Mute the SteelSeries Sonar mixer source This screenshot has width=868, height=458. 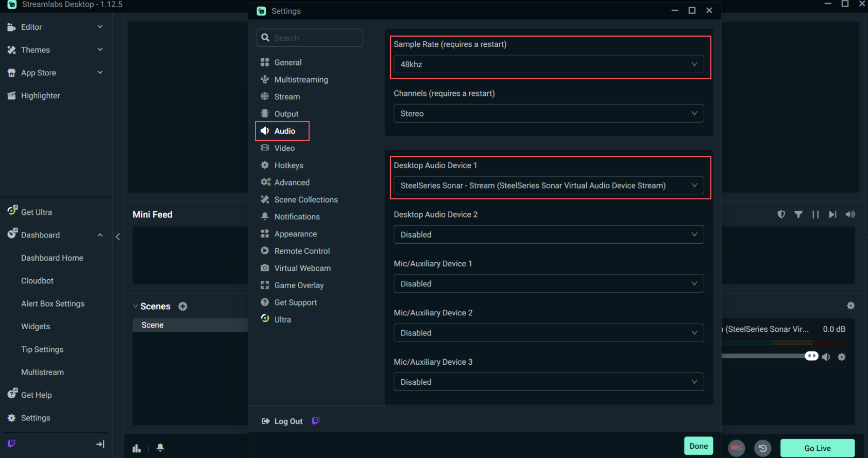tap(826, 357)
